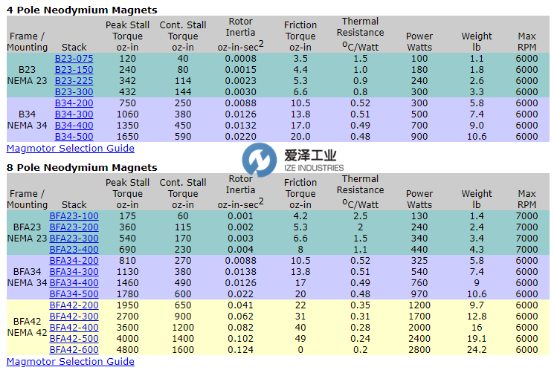554x370 pixels.
Task: Open Magmotor Selection Guide under 8 Pole table
Action: (70, 362)
